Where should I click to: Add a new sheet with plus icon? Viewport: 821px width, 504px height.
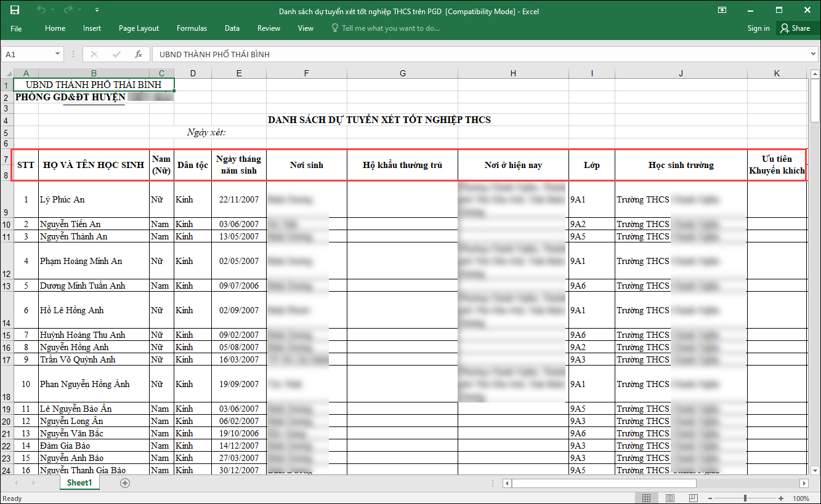(125, 483)
